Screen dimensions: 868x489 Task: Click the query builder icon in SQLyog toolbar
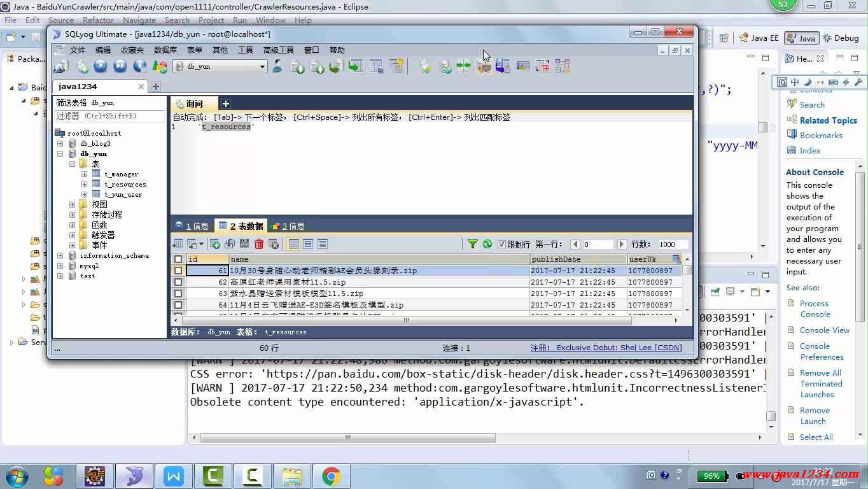tap(543, 66)
